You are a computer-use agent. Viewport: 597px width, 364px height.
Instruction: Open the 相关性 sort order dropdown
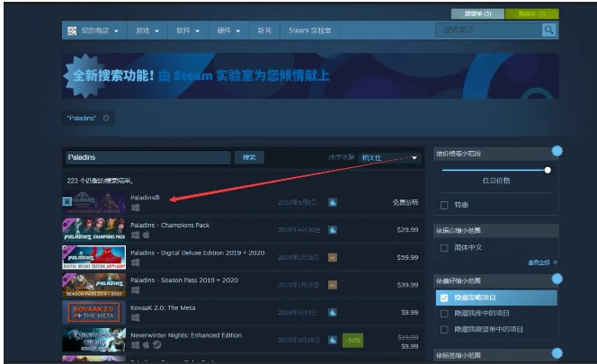pos(389,157)
